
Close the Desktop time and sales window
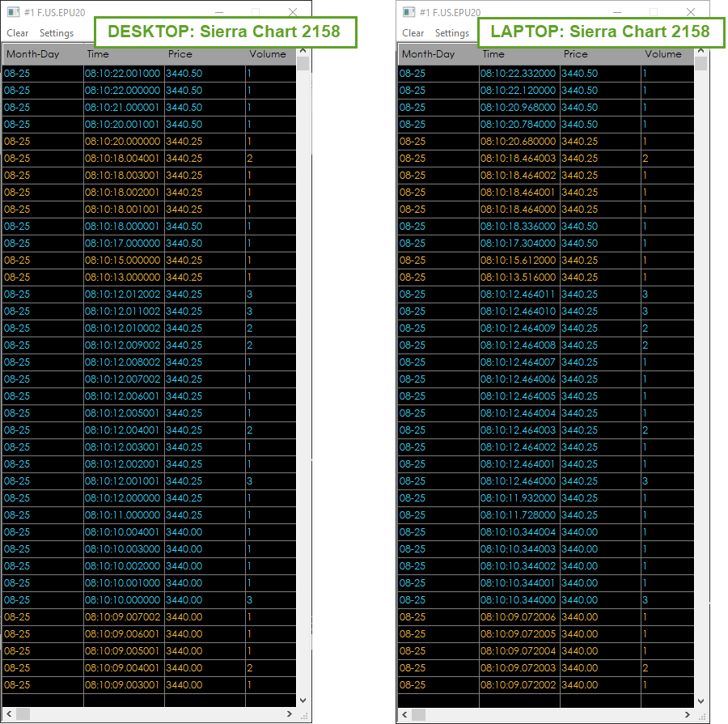[293, 12]
